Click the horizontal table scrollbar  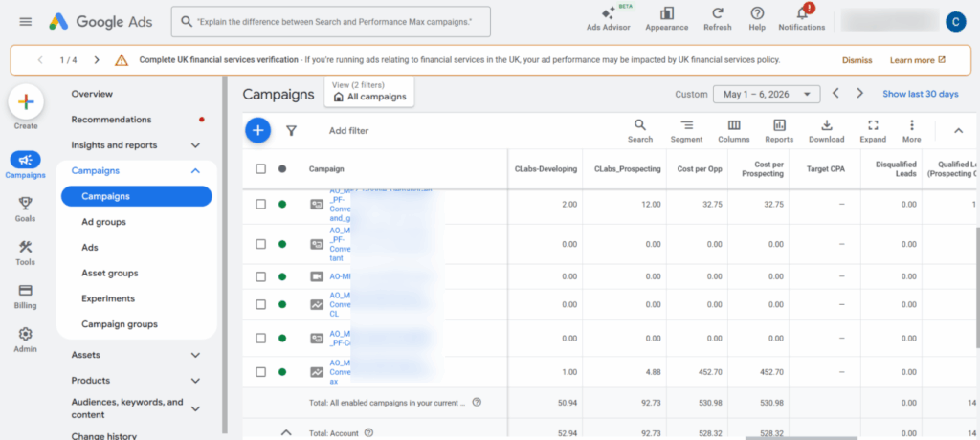801,437
